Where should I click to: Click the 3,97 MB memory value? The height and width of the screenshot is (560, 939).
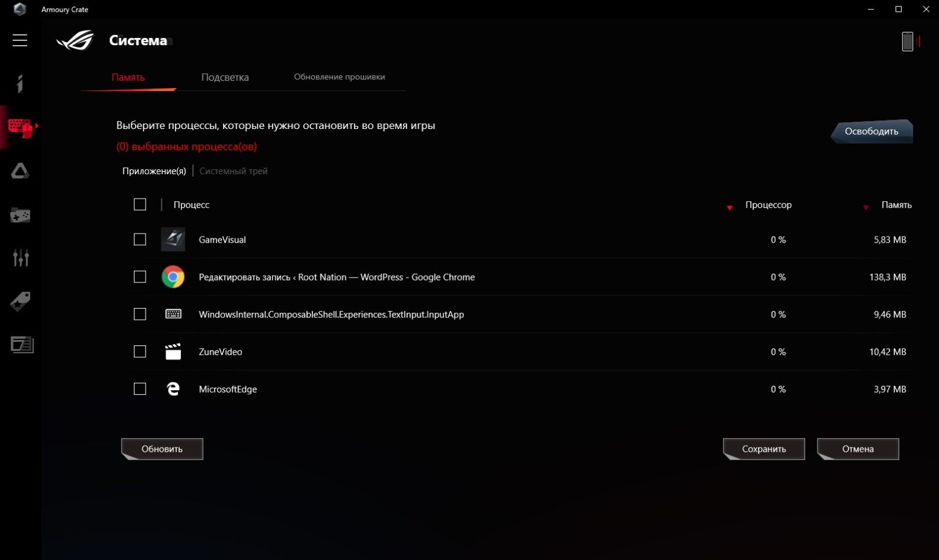coord(890,389)
